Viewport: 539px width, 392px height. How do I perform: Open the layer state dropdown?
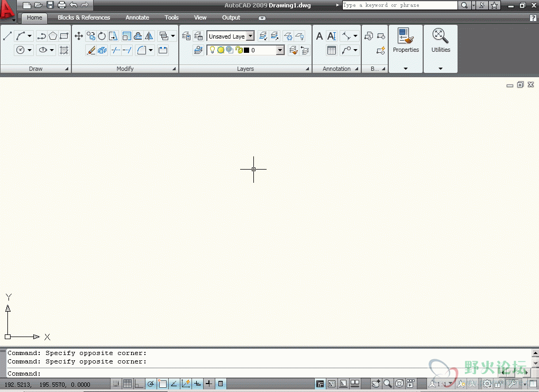pyautogui.click(x=251, y=36)
